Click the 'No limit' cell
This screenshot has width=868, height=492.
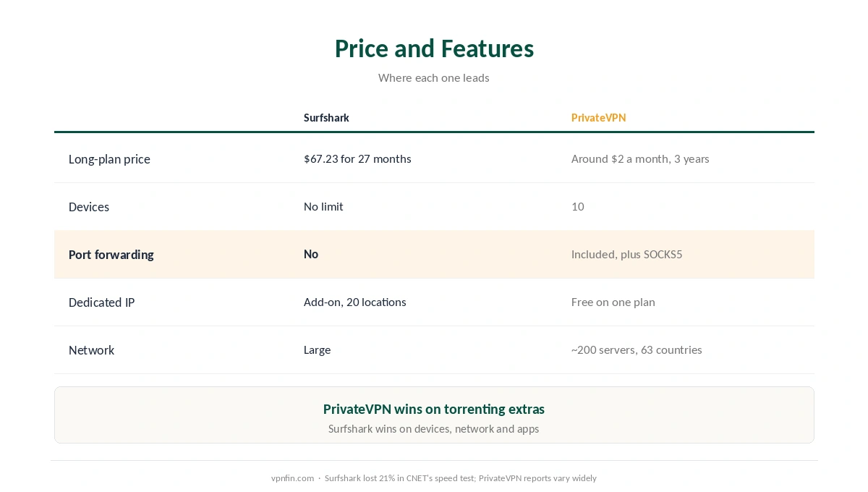323,207
